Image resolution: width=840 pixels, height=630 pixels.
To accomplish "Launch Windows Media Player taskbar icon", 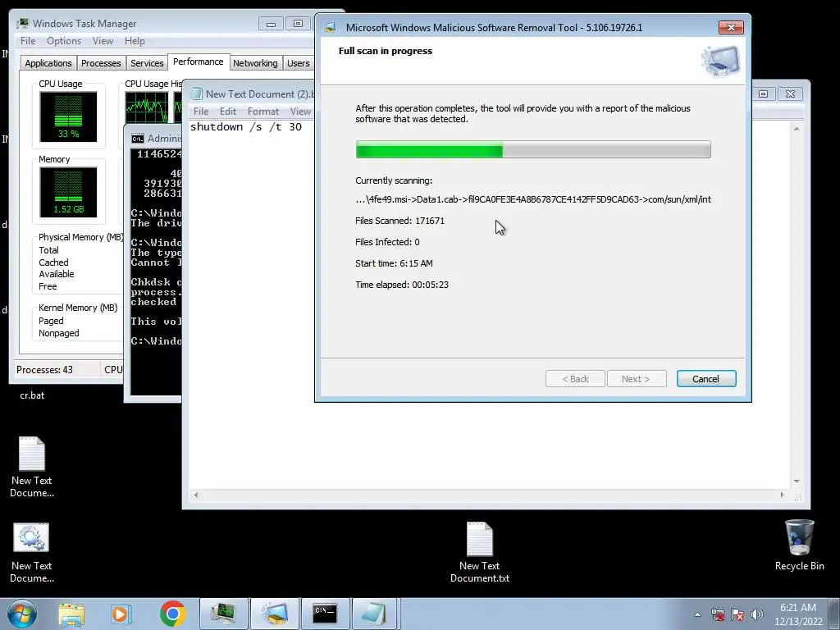I will [x=121, y=614].
